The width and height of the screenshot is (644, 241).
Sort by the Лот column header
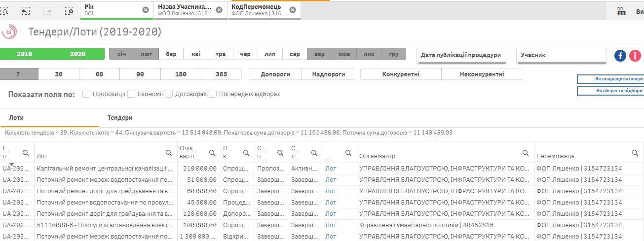(x=42, y=156)
